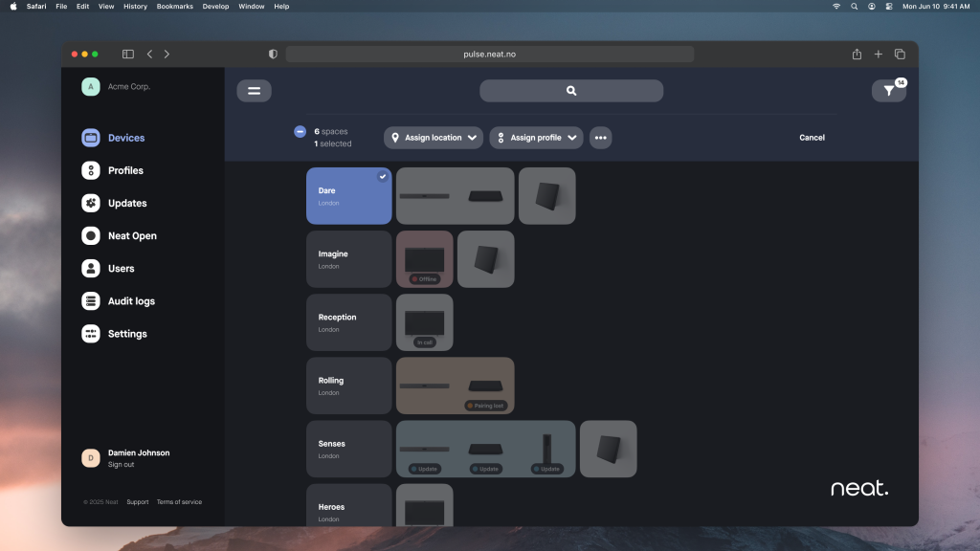Image resolution: width=980 pixels, height=551 pixels.
Task: Open Spotlight search in menu bar
Action: click(x=854, y=7)
